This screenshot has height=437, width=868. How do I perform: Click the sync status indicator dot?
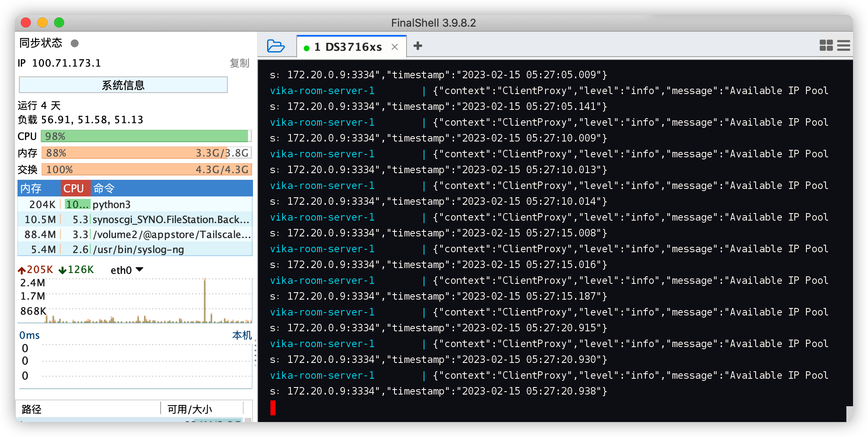click(x=74, y=43)
